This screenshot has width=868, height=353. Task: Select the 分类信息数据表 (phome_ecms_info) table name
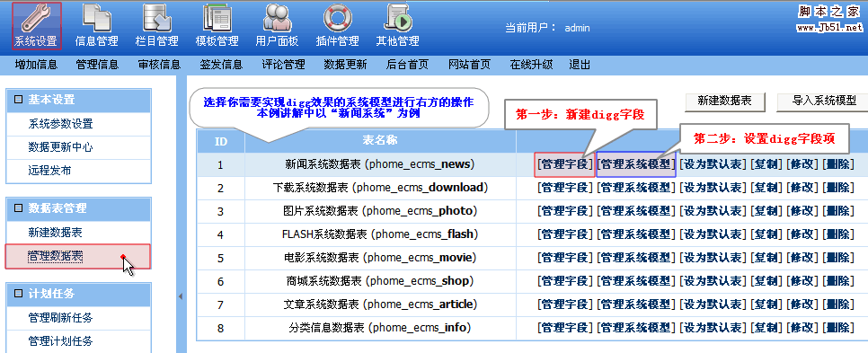point(380,328)
